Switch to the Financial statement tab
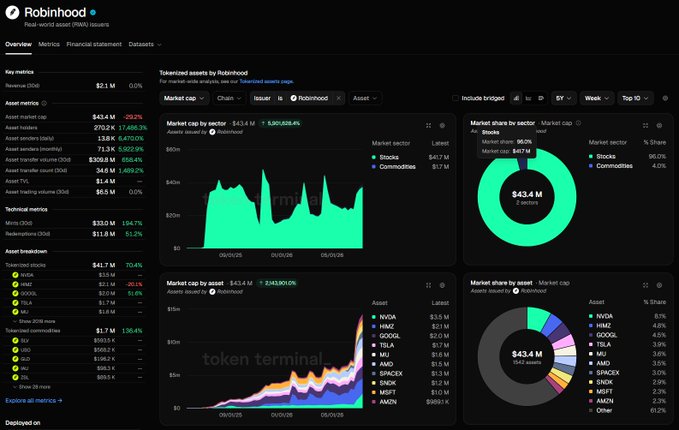Screen dimensions: 679x430 click(94, 44)
